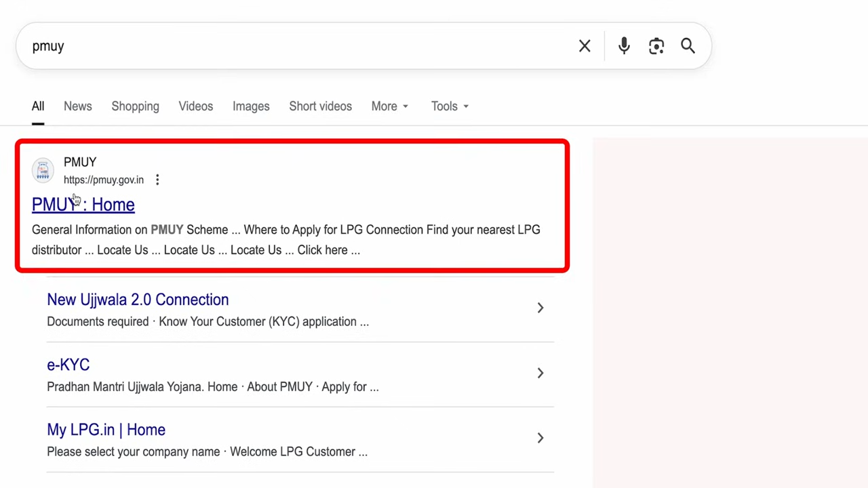Image resolution: width=868 pixels, height=488 pixels.
Task: Open New Ujjwala 2.0 Connection link
Action: [138, 300]
